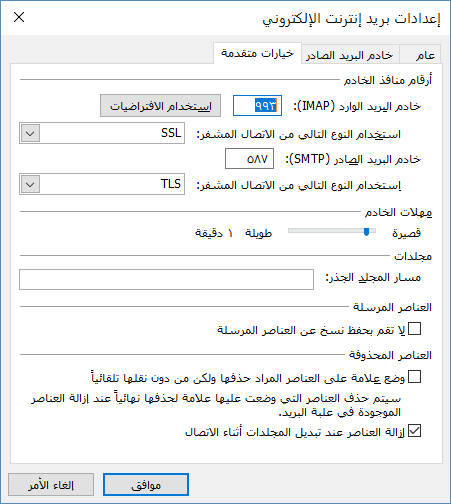The height and width of the screenshot is (504, 451).
Task: Click استخدام الافتراضيات button
Action: coord(160,106)
